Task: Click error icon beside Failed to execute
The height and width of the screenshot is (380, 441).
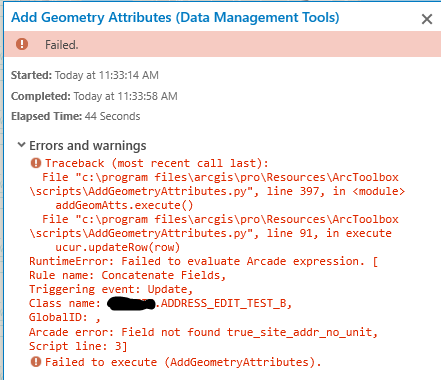Action: [x=36, y=362]
